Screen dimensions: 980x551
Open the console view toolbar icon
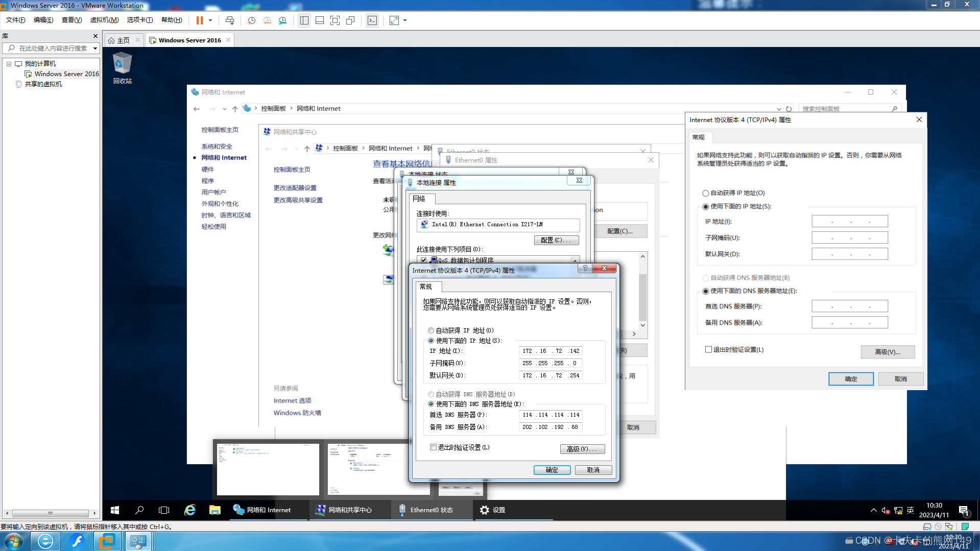tap(372, 20)
